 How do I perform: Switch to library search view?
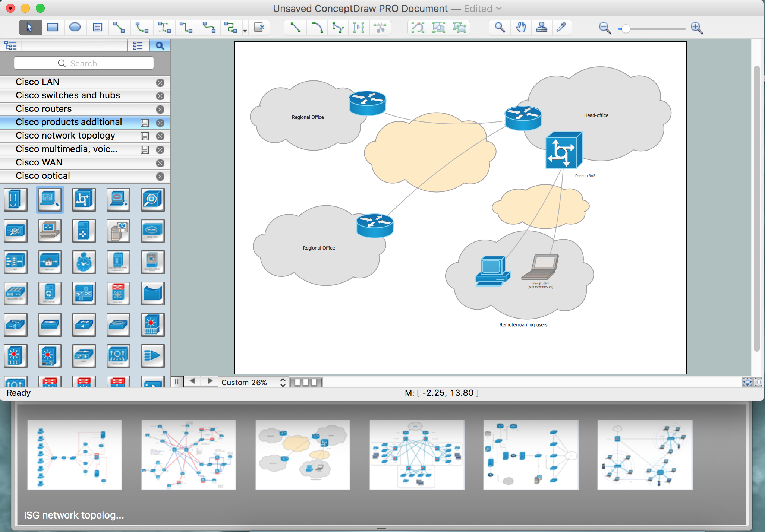pos(160,46)
